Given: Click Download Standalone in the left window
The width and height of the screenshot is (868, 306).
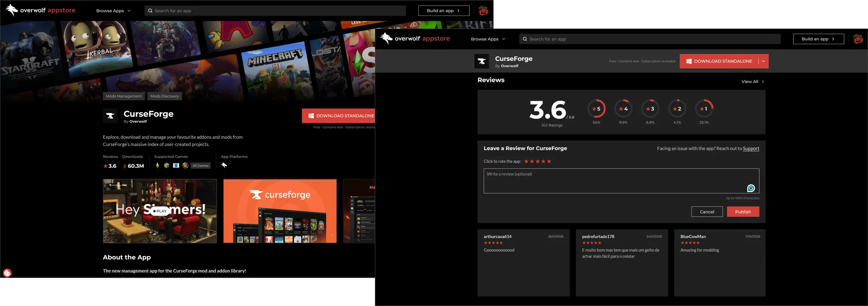Looking at the screenshot, I should point(339,116).
